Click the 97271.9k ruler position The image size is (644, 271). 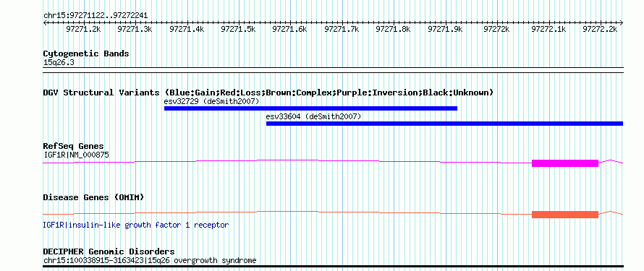[x=446, y=30]
